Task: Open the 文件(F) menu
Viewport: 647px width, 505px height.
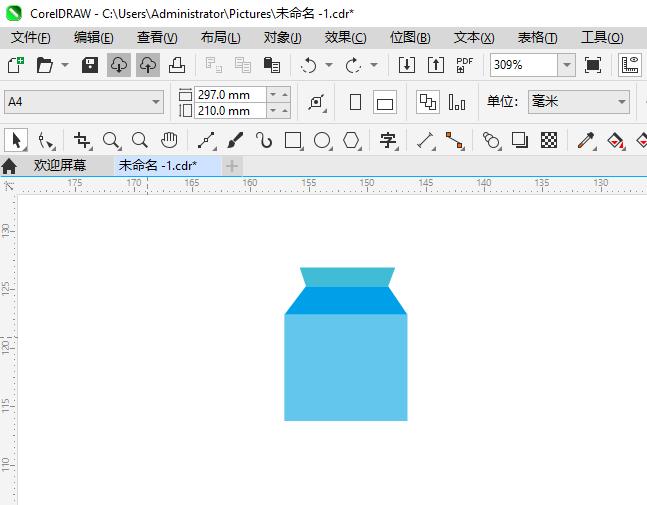Action: click(31, 38)
